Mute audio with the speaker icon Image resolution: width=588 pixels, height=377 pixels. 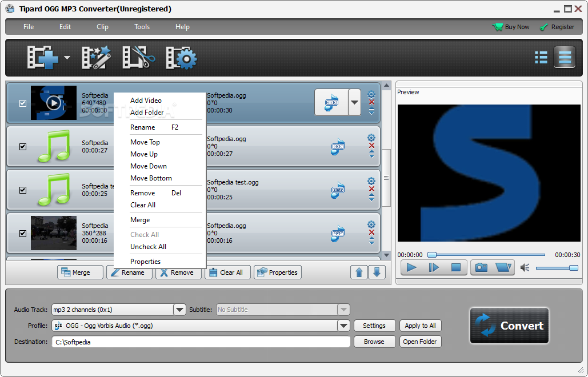525,267
